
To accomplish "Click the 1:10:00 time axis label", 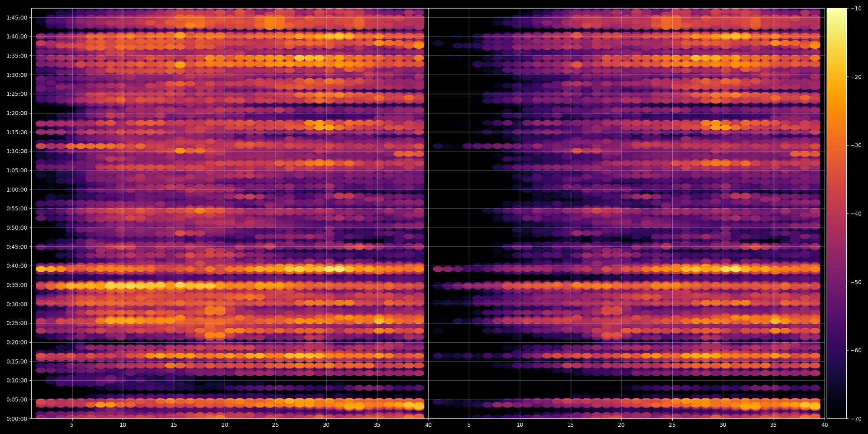I will click(x=17, y=151).
